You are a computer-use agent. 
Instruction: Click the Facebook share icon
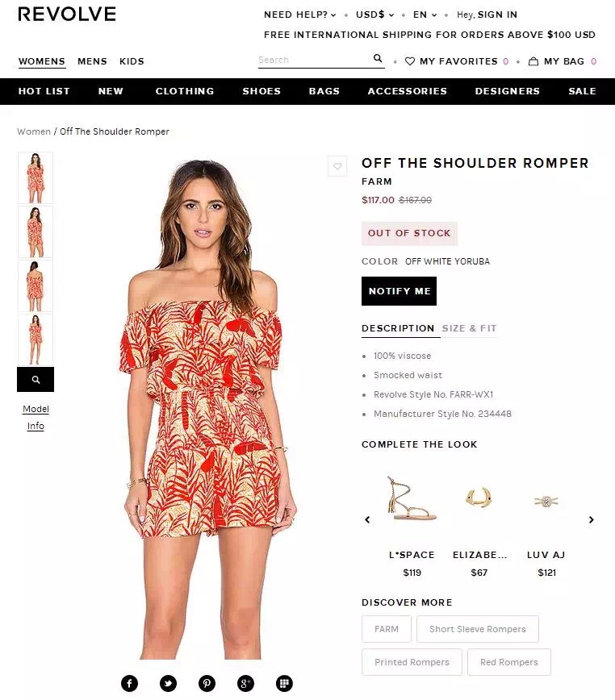pos(129,683)
